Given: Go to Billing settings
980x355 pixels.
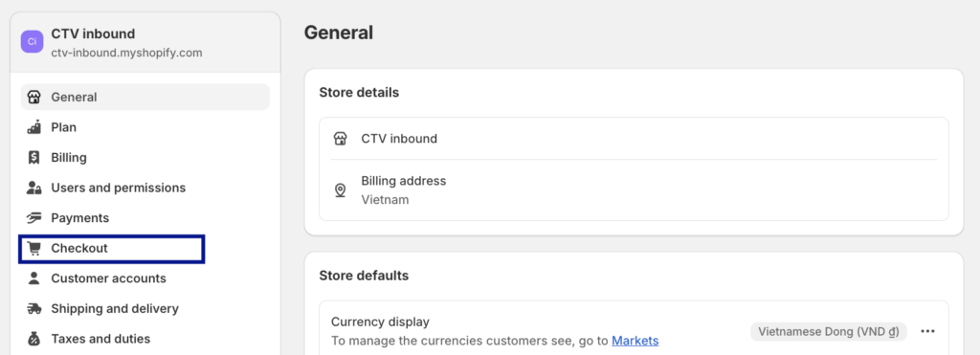Looking at the screenshot, I should (145, 158).
